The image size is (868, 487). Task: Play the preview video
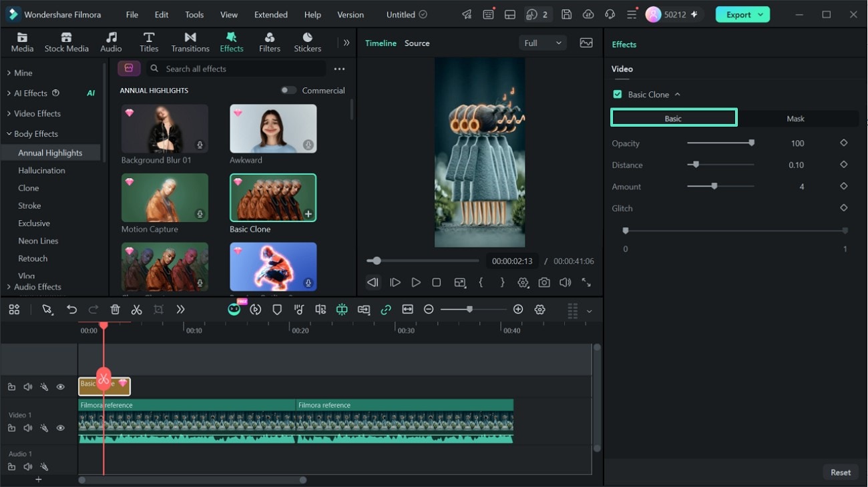[416, 283]
